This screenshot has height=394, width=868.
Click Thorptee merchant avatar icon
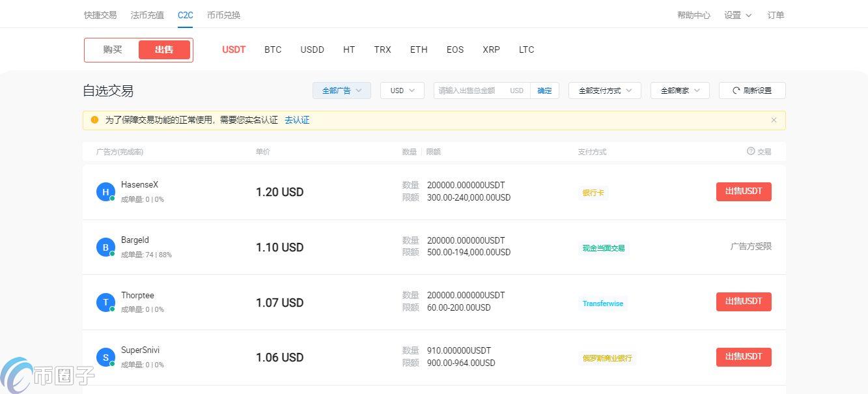[x=105, y=302]
